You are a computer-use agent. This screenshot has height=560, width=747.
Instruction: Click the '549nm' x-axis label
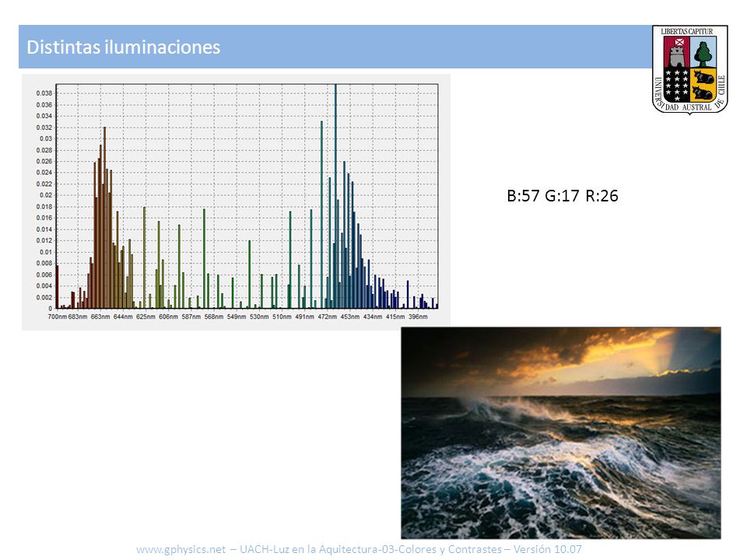pyautogui.click(x=237, y=317)
